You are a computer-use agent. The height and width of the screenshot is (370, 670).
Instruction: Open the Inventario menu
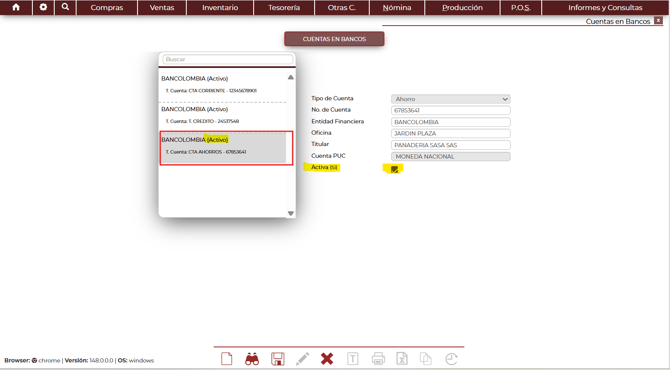click(220, 7)
